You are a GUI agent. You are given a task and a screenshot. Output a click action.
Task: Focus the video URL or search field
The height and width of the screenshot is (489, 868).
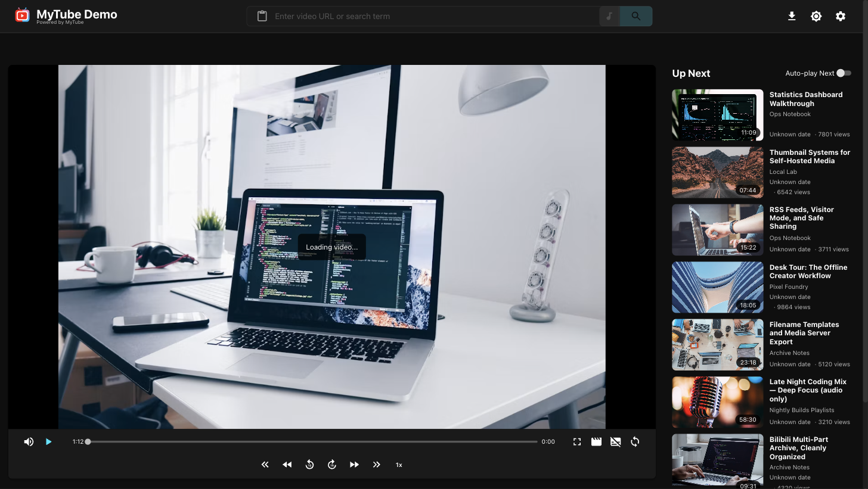434,16
